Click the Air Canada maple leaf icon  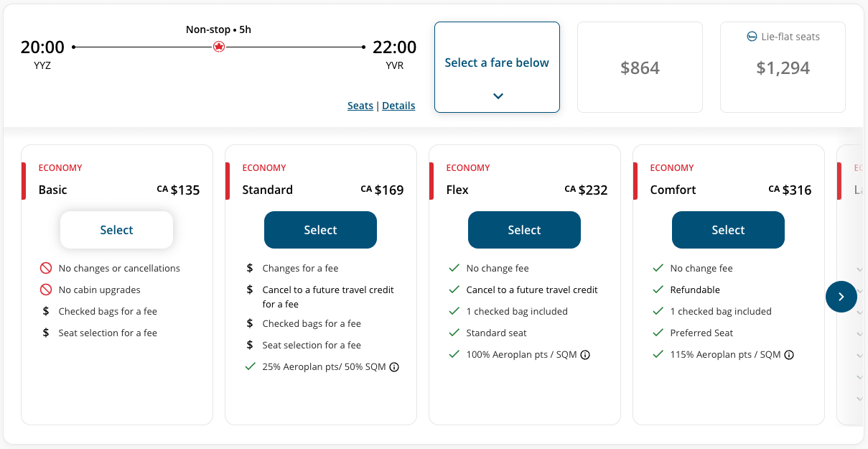tap(219, 47)
